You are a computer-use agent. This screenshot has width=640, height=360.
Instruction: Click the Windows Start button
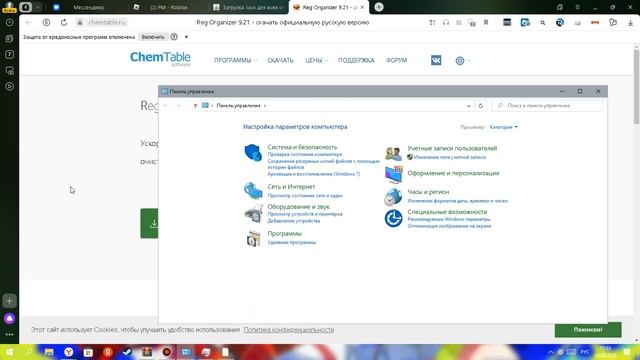(x=9, y=352)
